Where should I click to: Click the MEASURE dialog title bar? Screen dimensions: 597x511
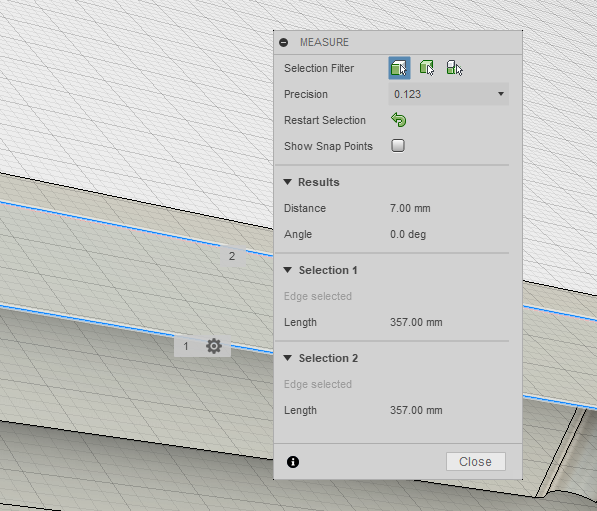[x=398, y=42]
